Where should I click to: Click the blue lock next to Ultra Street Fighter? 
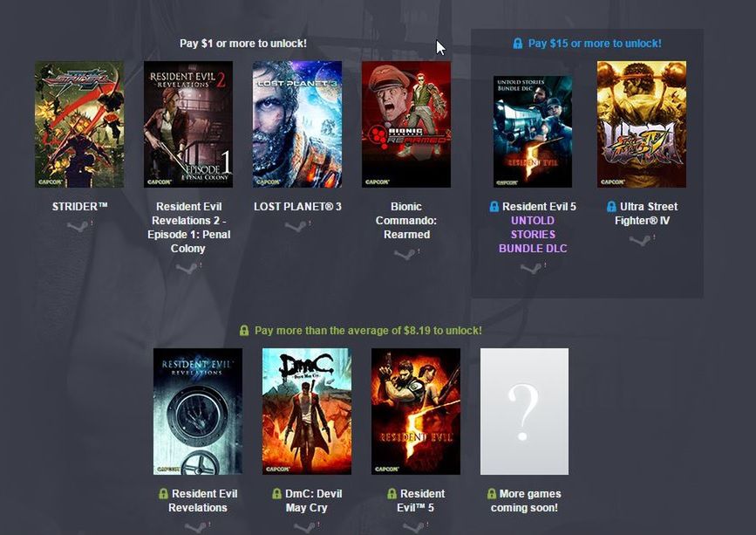pyautogui.click(x=611, y=207)
